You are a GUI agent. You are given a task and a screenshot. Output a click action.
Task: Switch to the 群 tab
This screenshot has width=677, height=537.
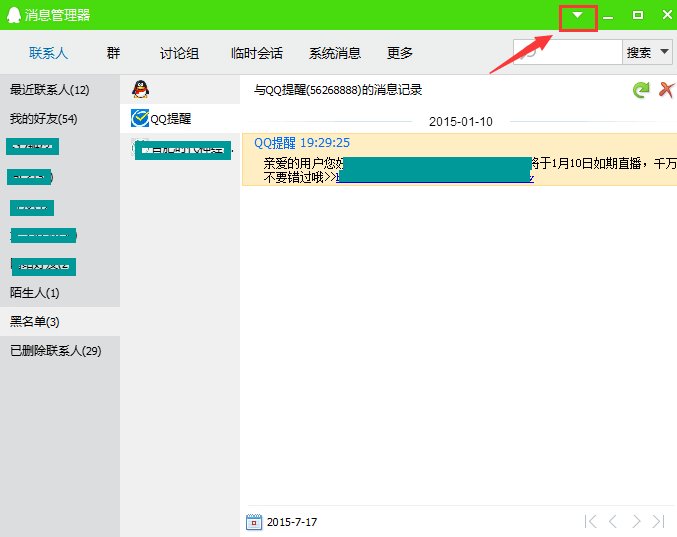[113, 53]
